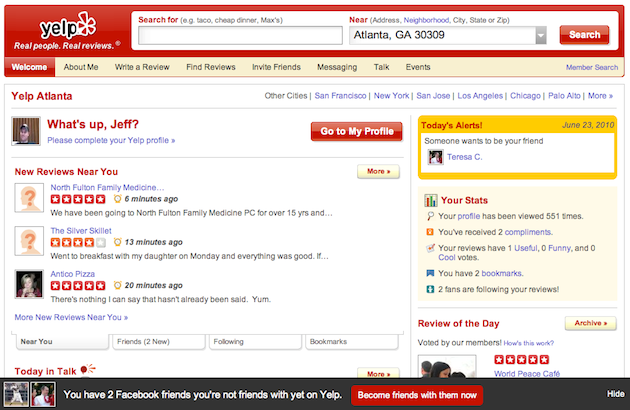Click Teresa C. avatar in alerts
The height and width of the screenshot is (410, 630).
tap(436, 157)
